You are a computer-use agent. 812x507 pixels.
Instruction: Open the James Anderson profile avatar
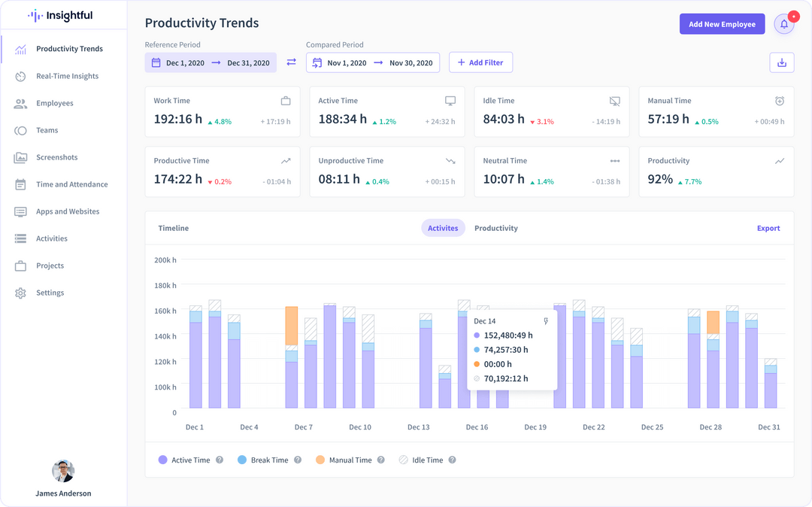pyautogui.click(x=63, y=471)
